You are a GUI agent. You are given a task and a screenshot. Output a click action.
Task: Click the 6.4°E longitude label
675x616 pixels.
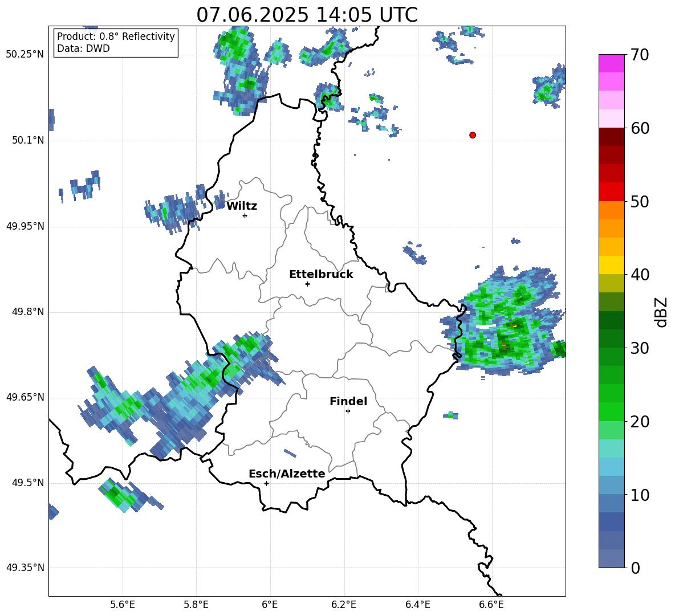417,605
